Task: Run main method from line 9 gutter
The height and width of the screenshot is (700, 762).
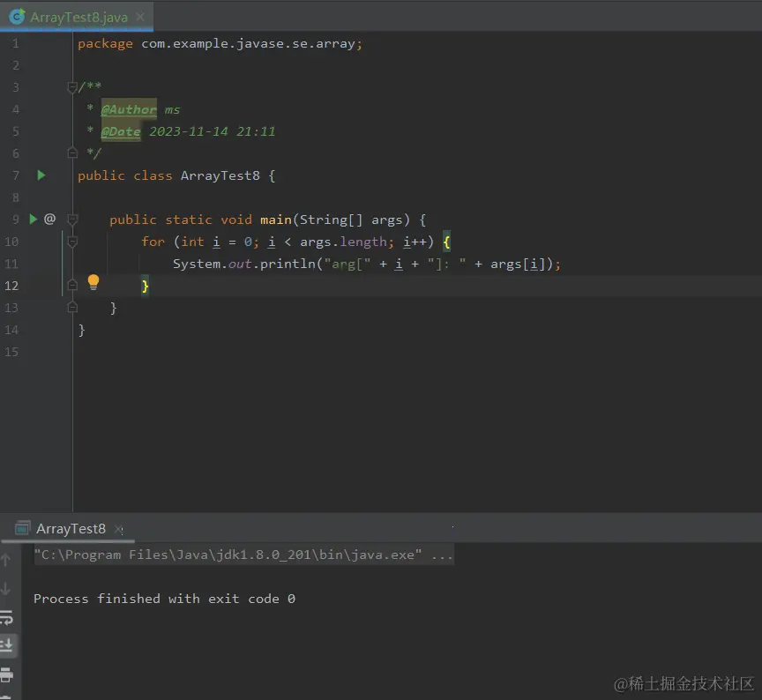Action: 33,220
